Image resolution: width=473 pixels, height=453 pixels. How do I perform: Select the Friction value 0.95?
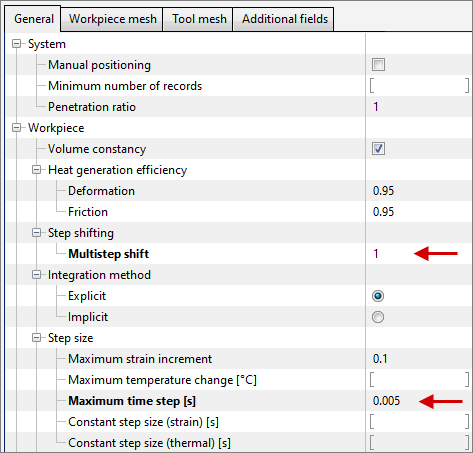pyautogui.click(x=383, y=212)
